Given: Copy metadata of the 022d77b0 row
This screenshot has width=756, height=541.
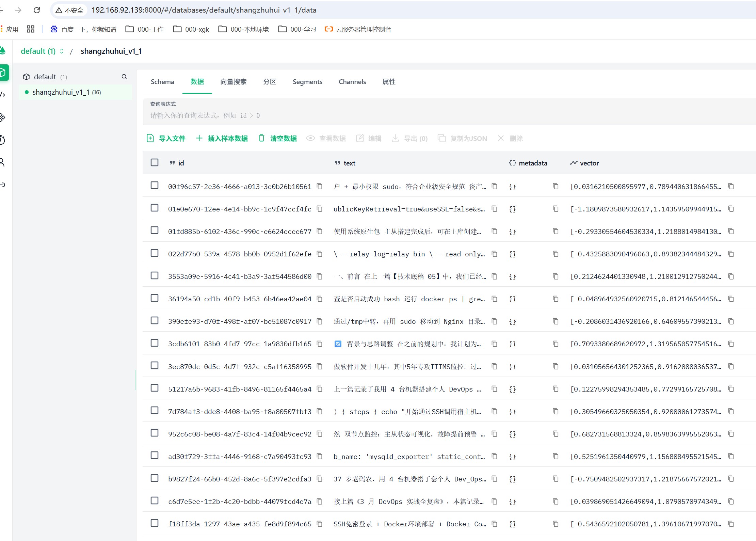Looking at the screenshot, I should pos(556,254).
